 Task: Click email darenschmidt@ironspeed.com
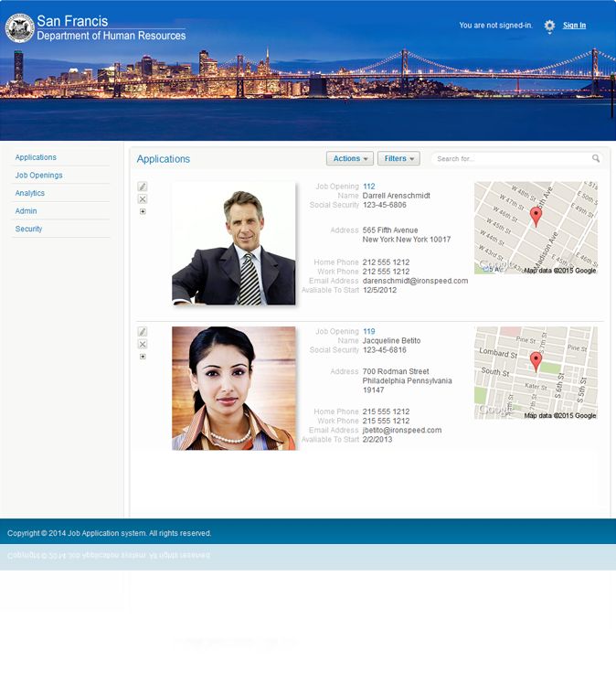click(415, 281)
